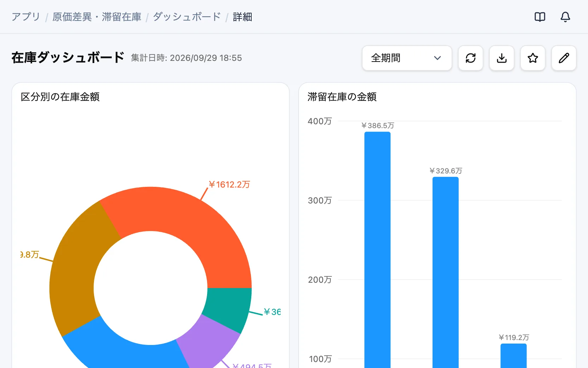
Task: Open the 全期間 period dropdown
Action: [407, 58]
